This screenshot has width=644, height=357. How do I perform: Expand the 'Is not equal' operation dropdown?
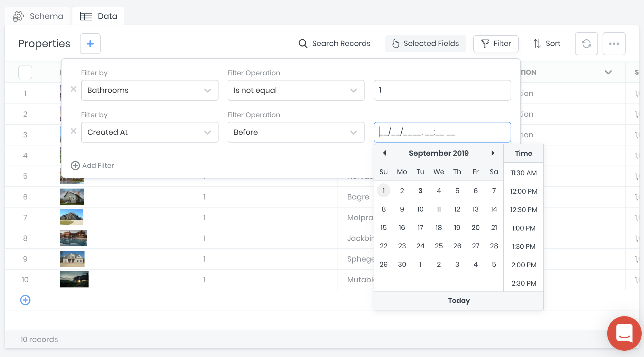(x=296, y=90)
